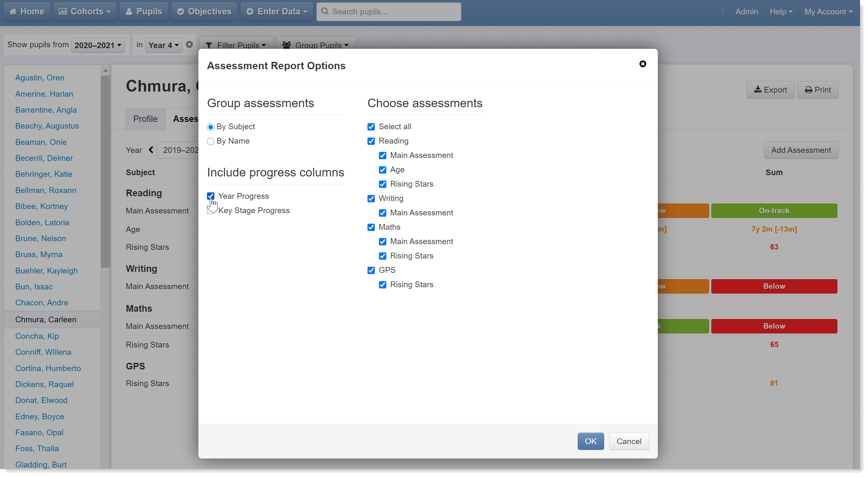Open the My Account dropdown
This screenshot has width=868, height=477.
828,11
